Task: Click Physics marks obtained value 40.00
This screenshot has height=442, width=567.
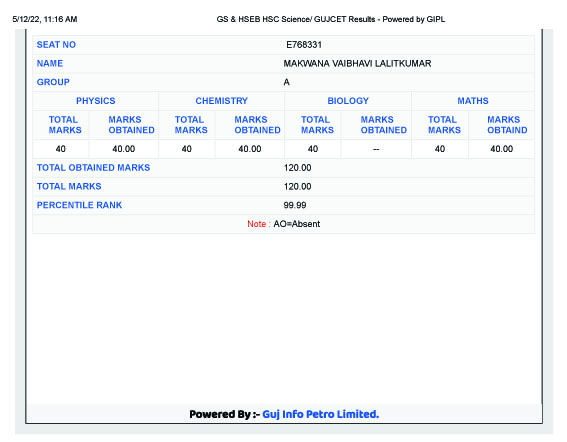Action: 124,149
